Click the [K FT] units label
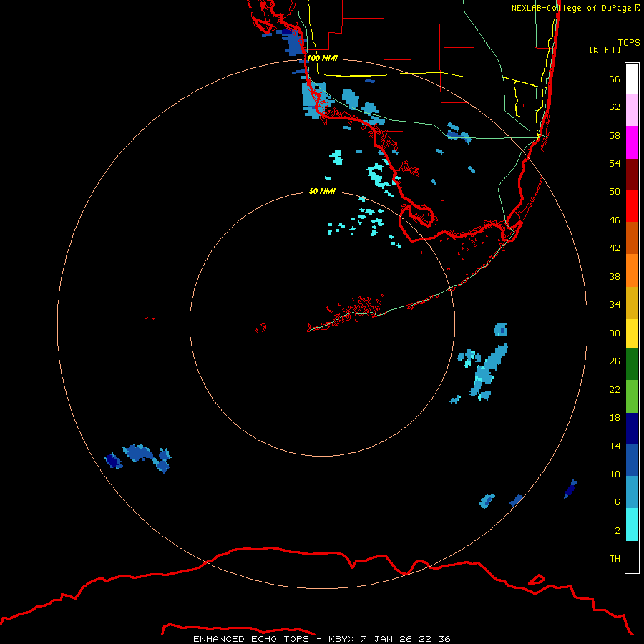The image size is (644, 644). tap(605, 49)
